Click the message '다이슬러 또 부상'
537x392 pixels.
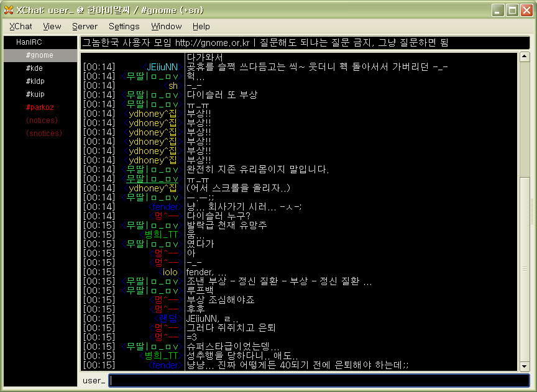pos(222,95)
